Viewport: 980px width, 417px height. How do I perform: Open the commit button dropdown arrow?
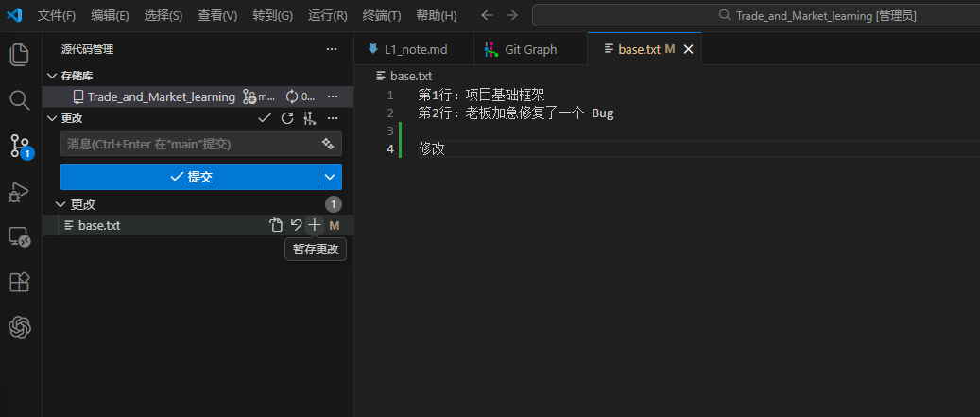pos(330,177)
